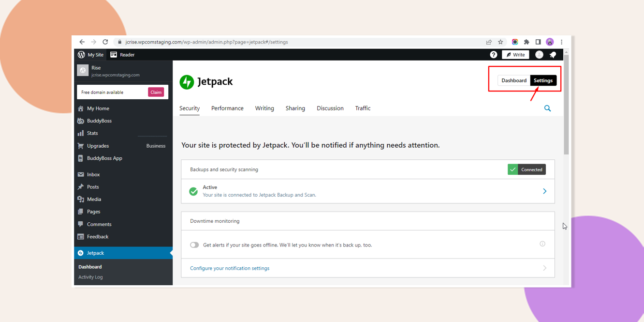Select the Performance tab
Viewport: 644px width, 322px height.
pos(227,108)
